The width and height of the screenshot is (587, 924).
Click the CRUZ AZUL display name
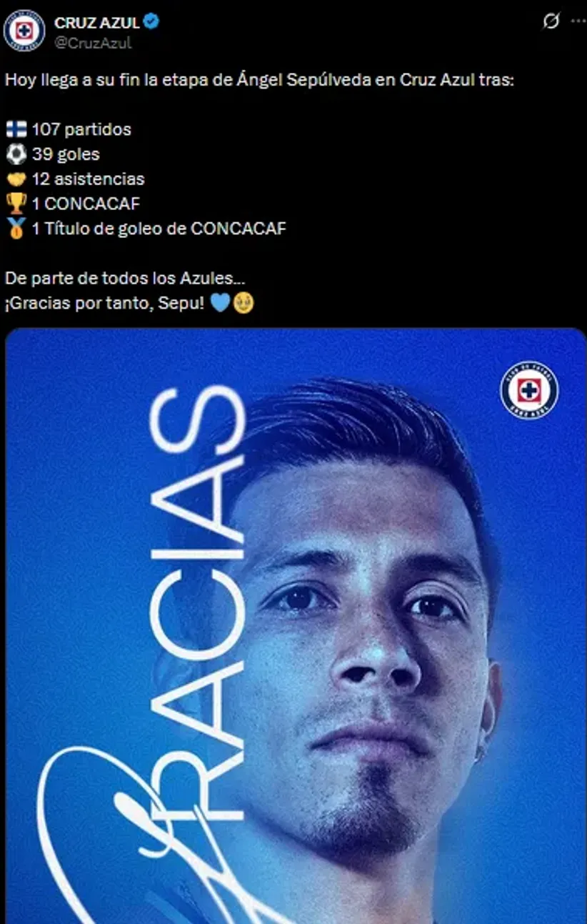click(97, 23)
